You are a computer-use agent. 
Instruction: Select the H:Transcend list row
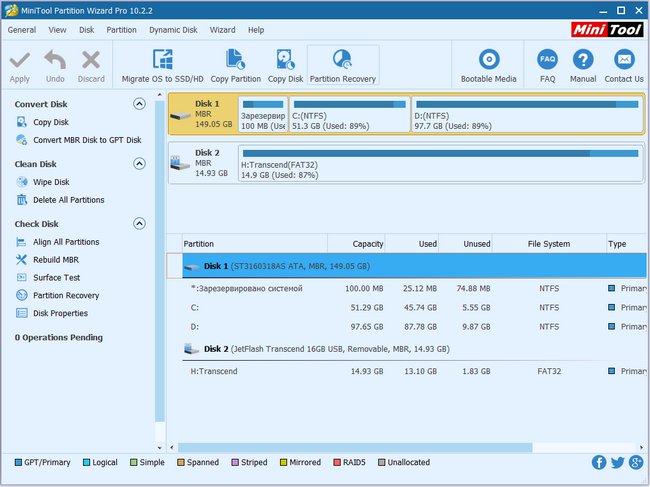(x=414, y=371)
